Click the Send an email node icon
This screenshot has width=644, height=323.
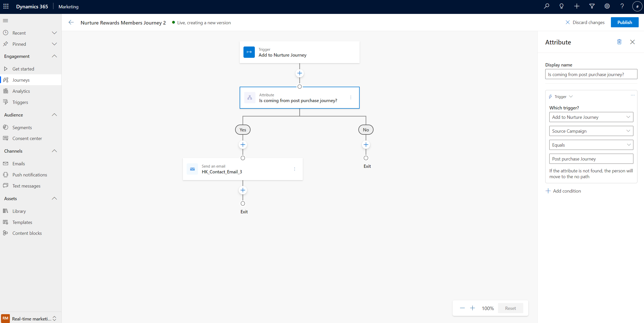click(x=192, y=169)
